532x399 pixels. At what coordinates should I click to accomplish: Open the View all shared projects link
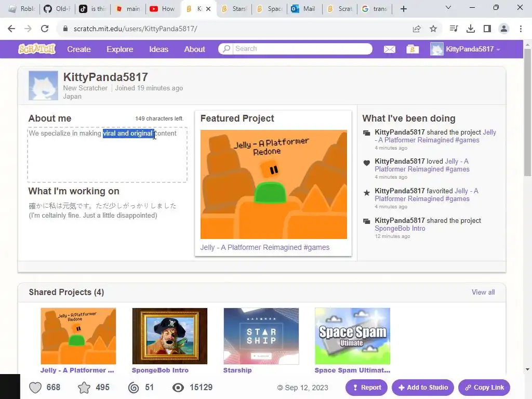[x=483, y=292]
